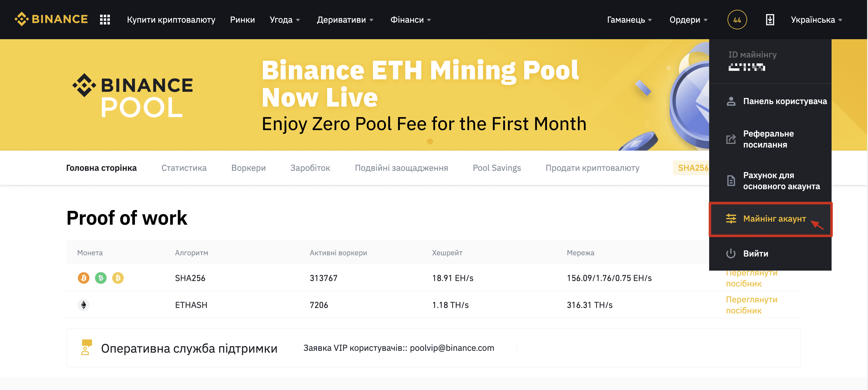Click the Binance Pool banner logo

(133, 96)
